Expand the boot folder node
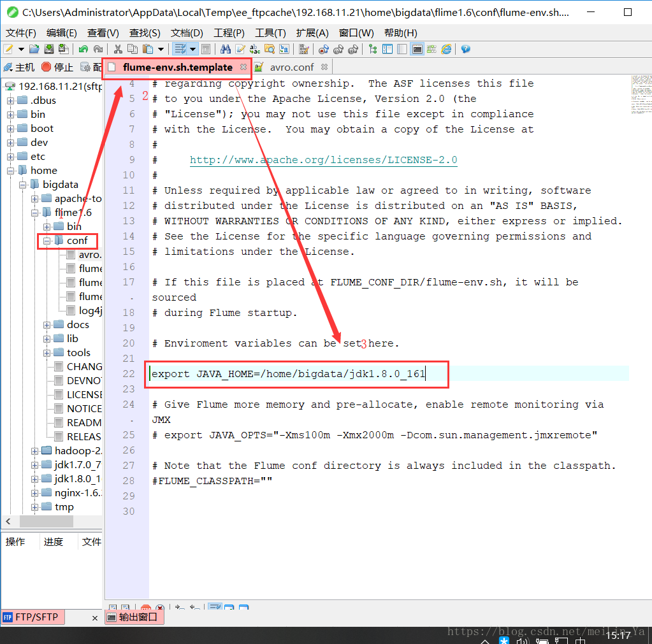Image resolution: width=652 pixels, height=644 pixels. pyautogui.click(x=11, y=129)
